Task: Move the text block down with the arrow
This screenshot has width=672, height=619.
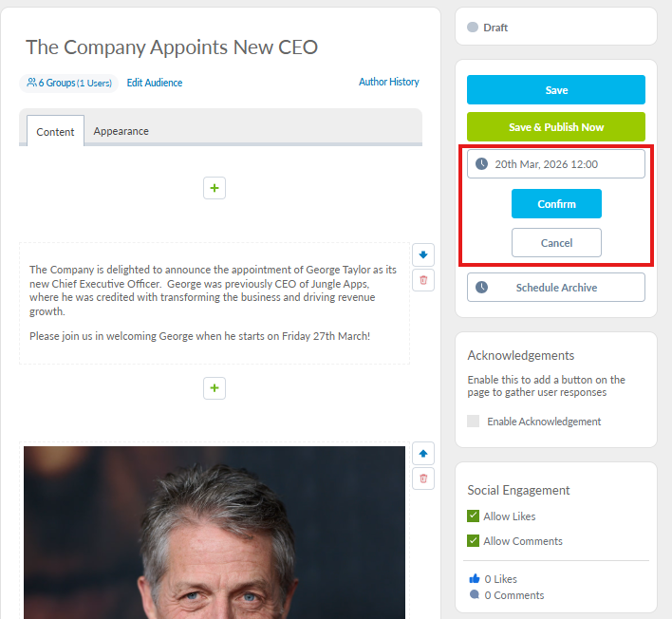Action: [x=423, y=254]
